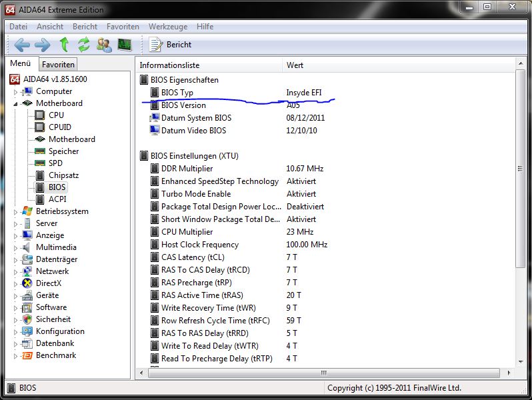This screenshot has height=400, width=532.
Task: Click the horizontal scrollbar right arrow
Action: [509, 373]
